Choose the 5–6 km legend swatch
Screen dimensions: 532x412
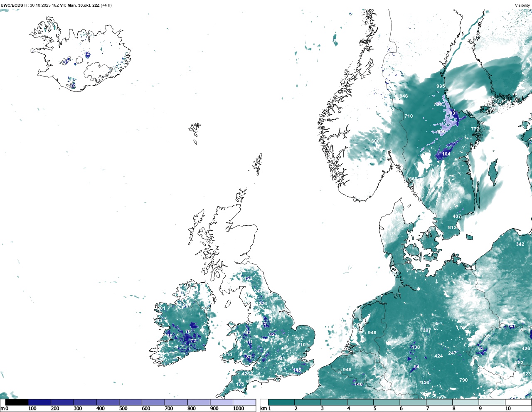tap(387, 402)
